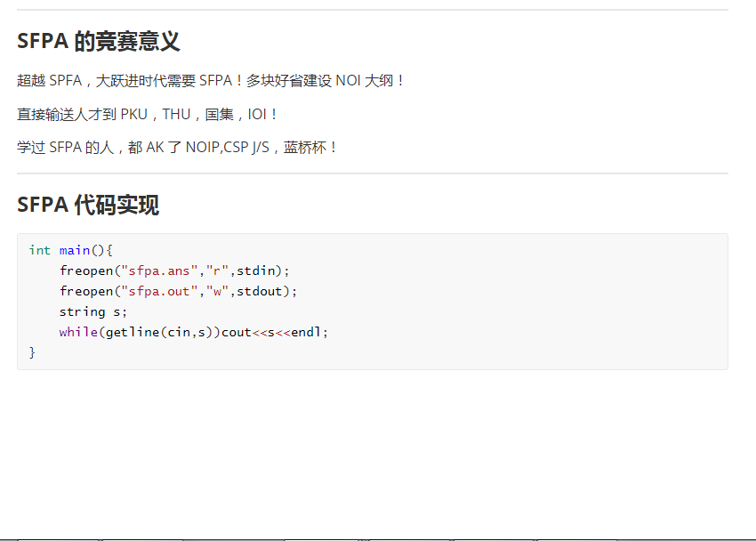This screenshot has height=541, width=756.
Task: Click the paragraph starting with "超越 SPFA"
Action: 210,80
